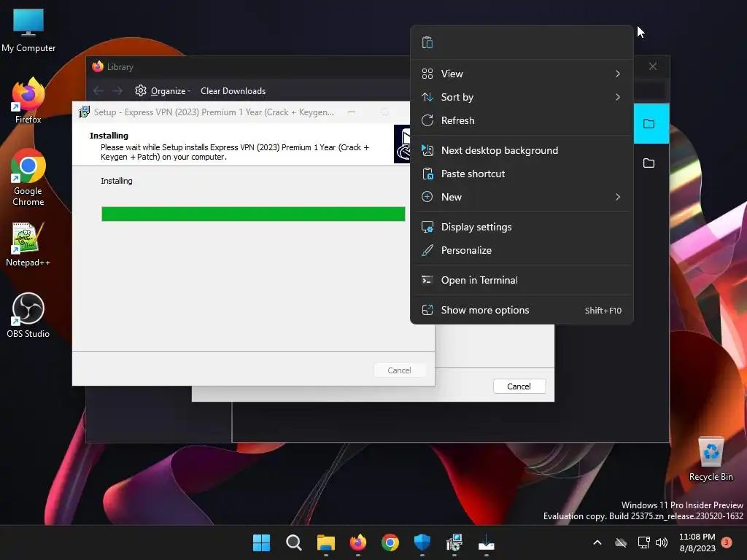Image resolution: width=747 pixels, height=560 pixels.
Task: Open File Explorer from taskbar
Action: 326,542
